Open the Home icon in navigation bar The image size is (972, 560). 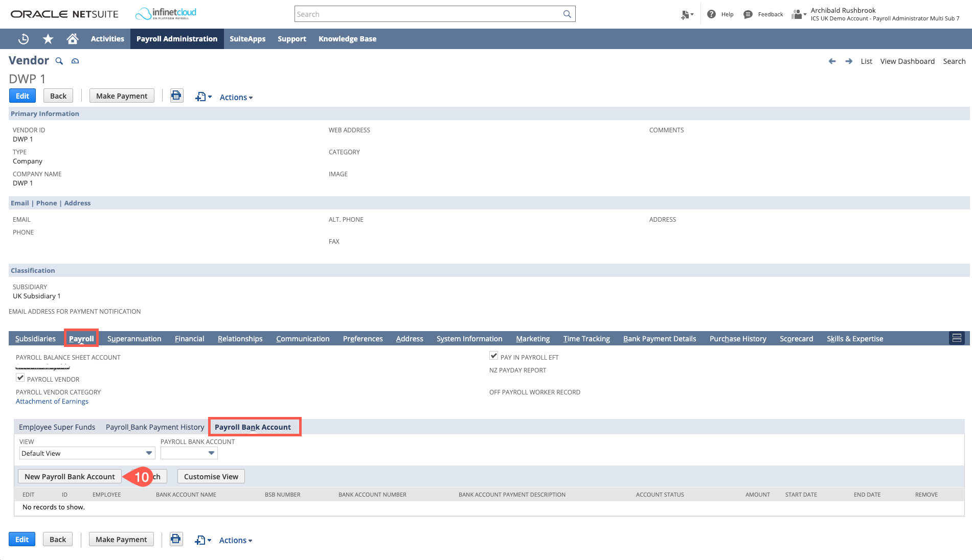73,38
